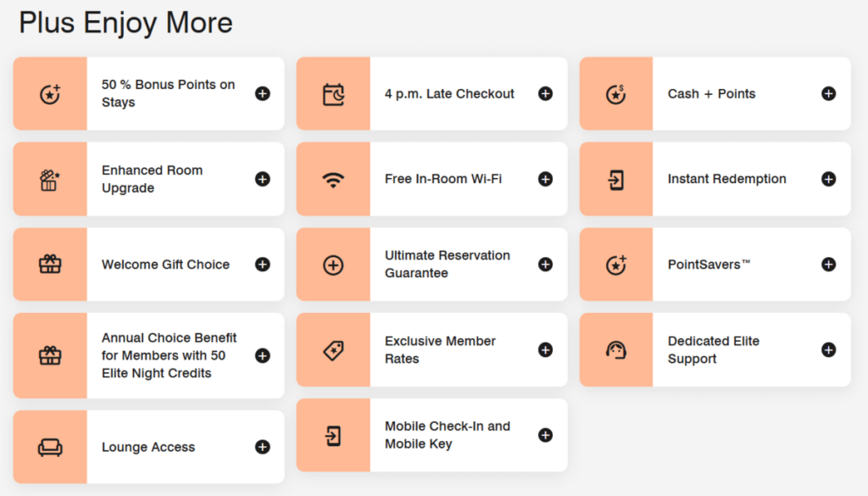868x496 pixels.
Task: Click the calendar clock icon for Late Checkout
Action: pyautogui.click(x=333, y=94)
